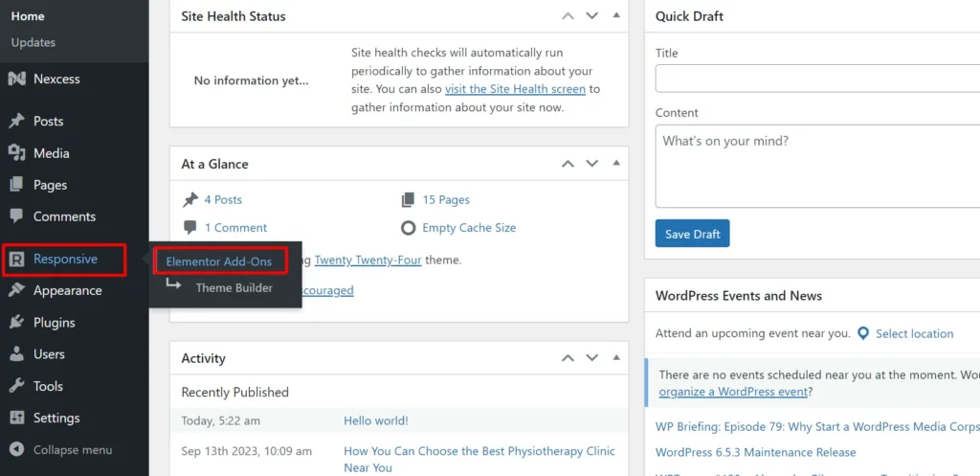Screen dimensions: 980x476
Task: Click pages icon beside 15 Pages
Action: click(x=408, y=200)
